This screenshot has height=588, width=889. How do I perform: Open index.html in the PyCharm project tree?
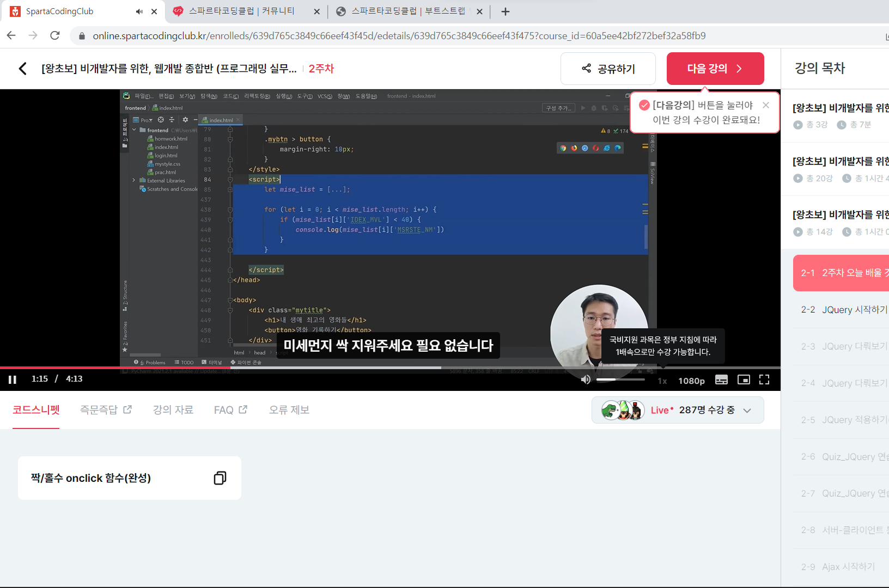[x=166, y=147]
